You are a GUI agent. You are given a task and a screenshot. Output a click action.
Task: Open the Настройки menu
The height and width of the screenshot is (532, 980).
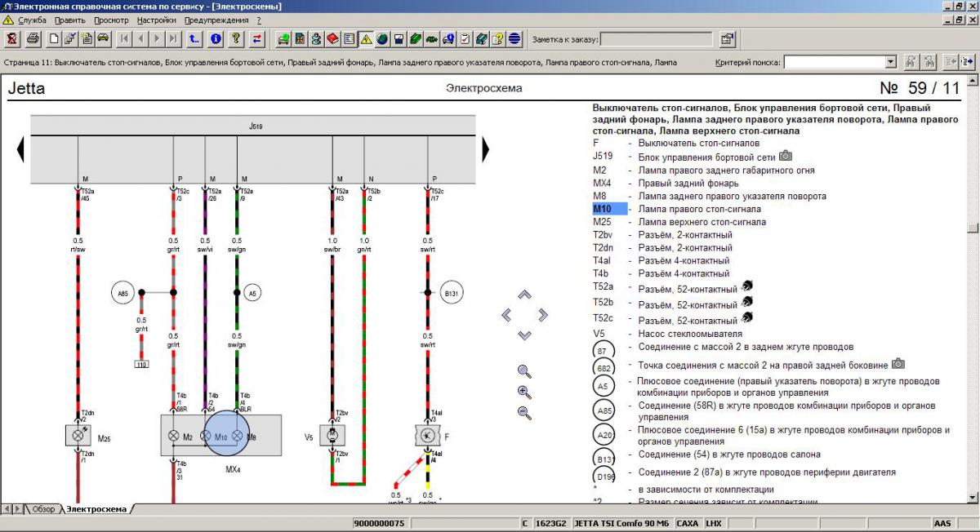(157, 20)
